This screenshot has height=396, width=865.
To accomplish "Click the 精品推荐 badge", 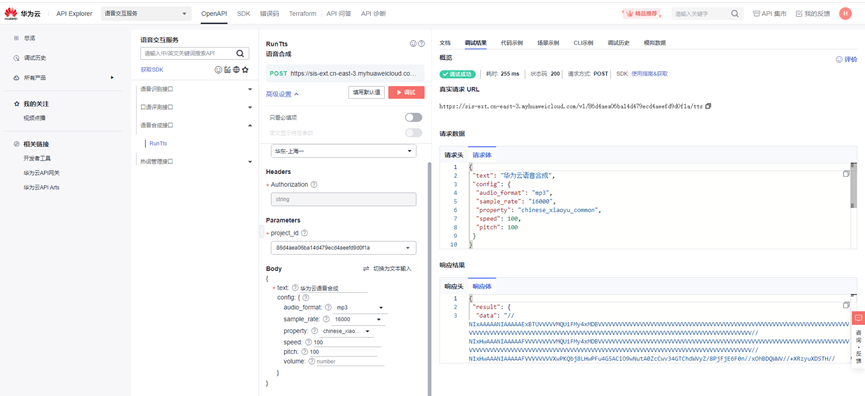I will point(643,14).
